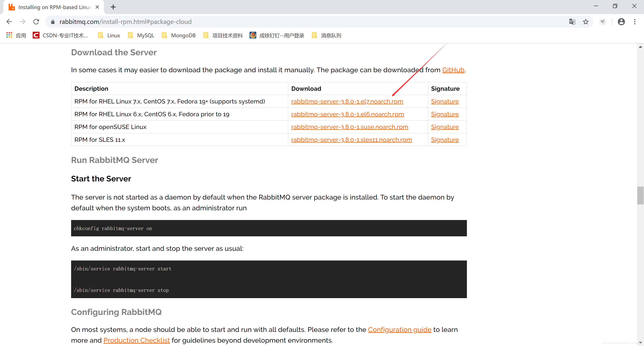Open the CSDN bookmark

(x=61, y=35)
